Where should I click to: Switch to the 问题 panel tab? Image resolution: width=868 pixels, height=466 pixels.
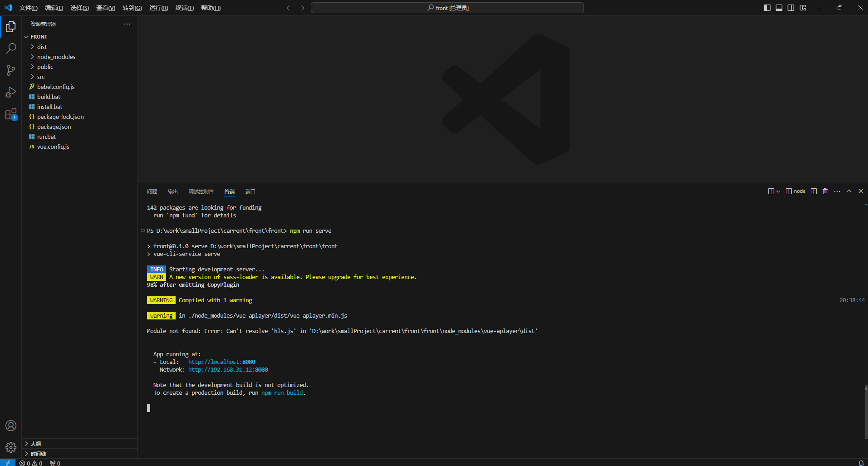[152, 191]
